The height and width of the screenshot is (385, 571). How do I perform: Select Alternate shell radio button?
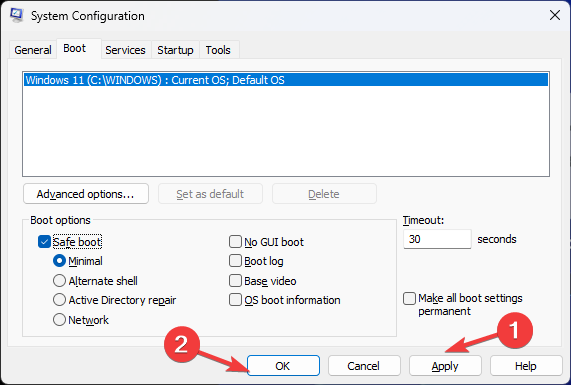[x=59, y=281]
